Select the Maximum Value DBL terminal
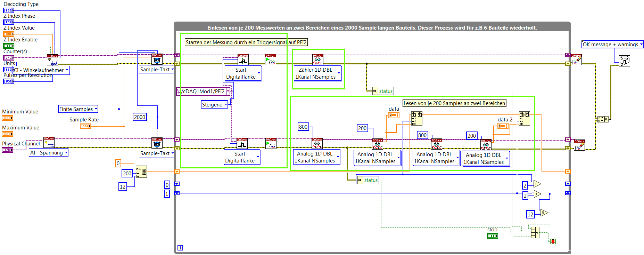The width and height of the screenshot is (644, 255). (7, 134)
